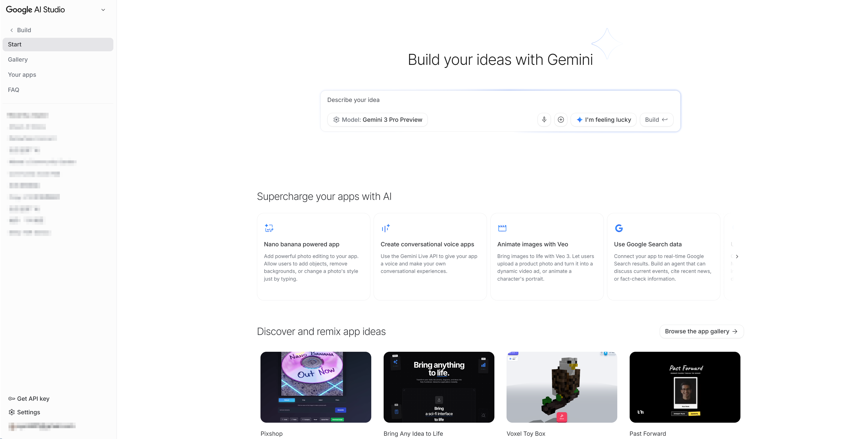Expand the Google AI Studio dropdown chevron
Screen dimensions: 868x439
click(x=103, y=10)
